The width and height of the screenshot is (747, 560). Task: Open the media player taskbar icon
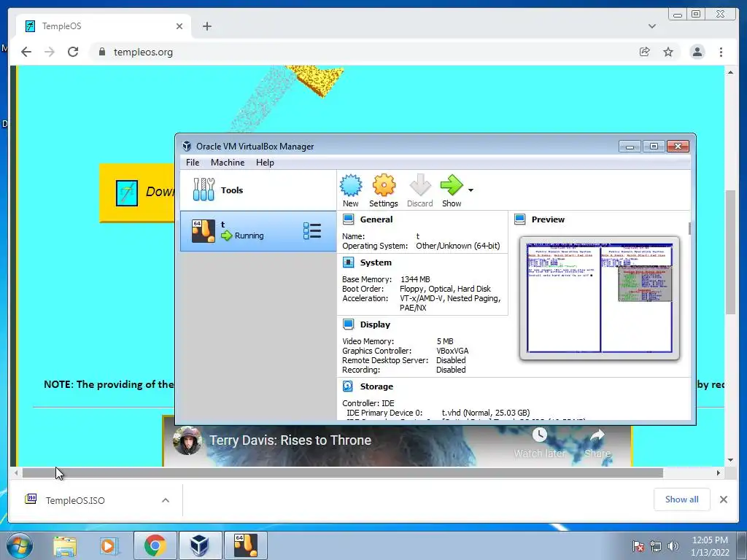(109, 545)
